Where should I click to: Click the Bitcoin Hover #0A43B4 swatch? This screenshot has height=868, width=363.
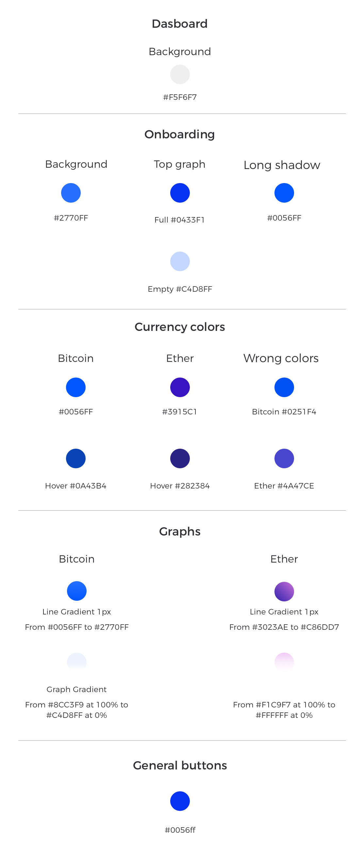tap(75, 458)
